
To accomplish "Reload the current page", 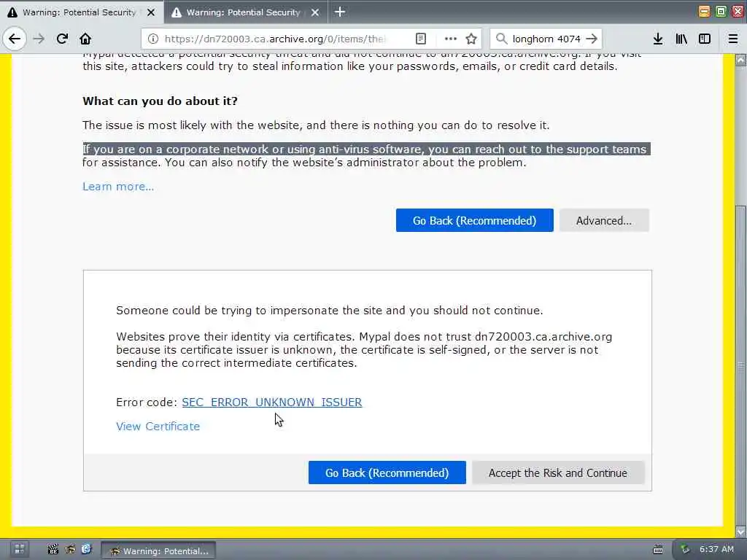I will (62, 39).
